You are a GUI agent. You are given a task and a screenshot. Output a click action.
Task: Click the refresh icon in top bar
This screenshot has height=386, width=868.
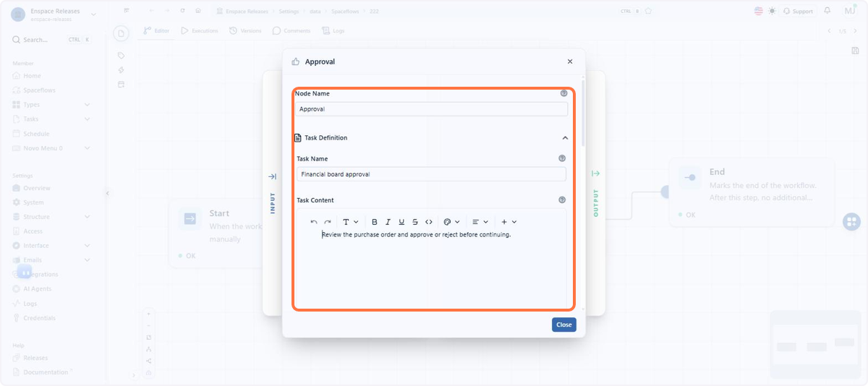[182, 11]
